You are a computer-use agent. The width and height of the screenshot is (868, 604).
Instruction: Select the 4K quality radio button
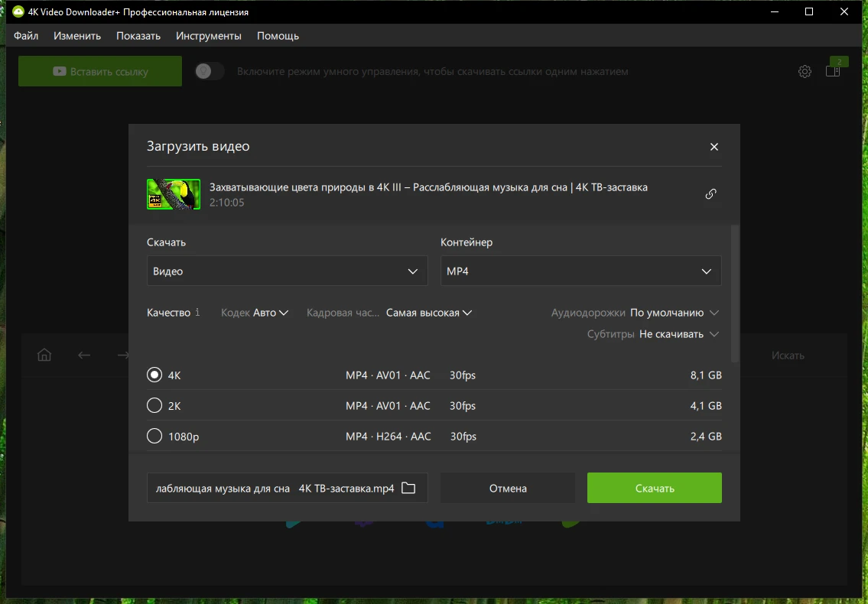(154, 375)
